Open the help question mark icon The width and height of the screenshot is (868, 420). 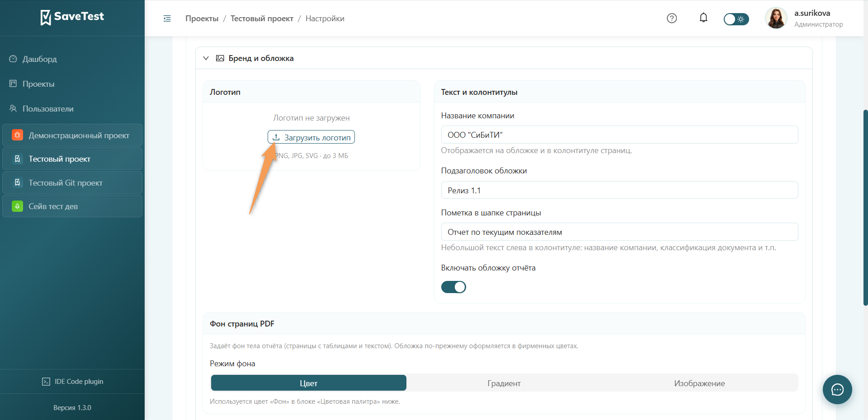click(672, 18)
